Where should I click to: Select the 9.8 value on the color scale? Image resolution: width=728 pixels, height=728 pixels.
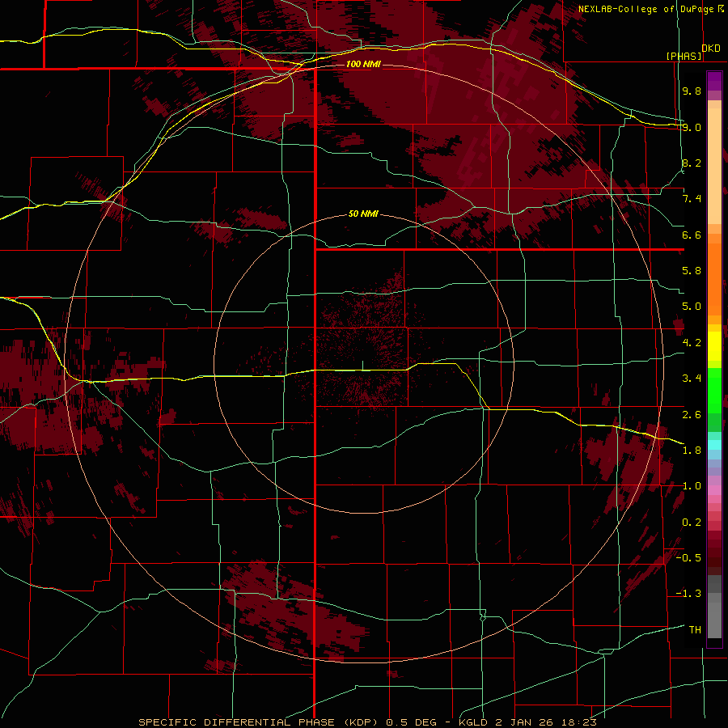coord(692,91)
